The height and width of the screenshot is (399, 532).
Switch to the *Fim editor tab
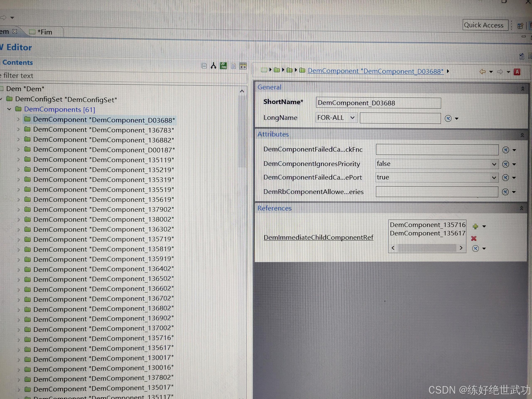44,32
